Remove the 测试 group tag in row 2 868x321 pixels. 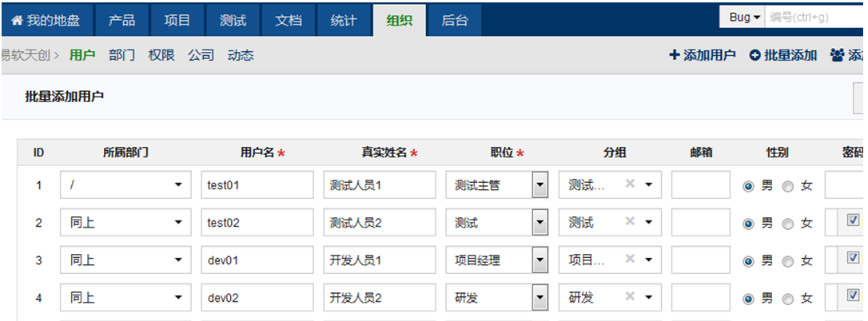click(x=629, y=221)
